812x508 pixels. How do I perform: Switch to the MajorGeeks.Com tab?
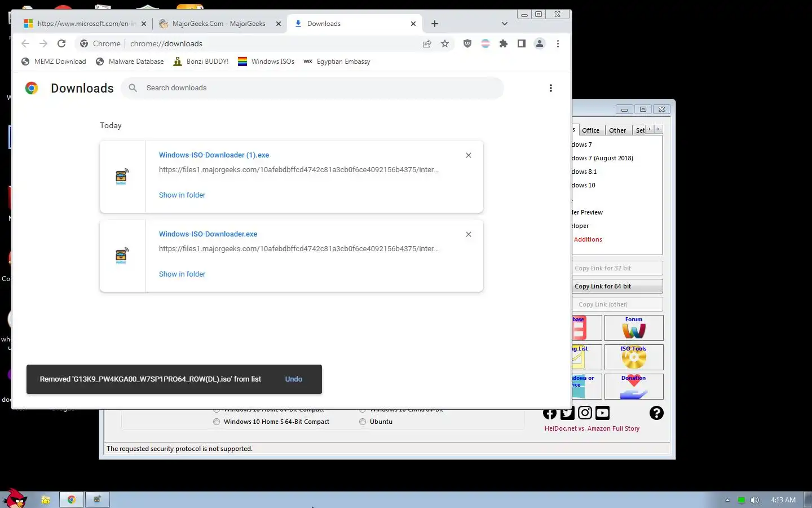coord(219,24)
